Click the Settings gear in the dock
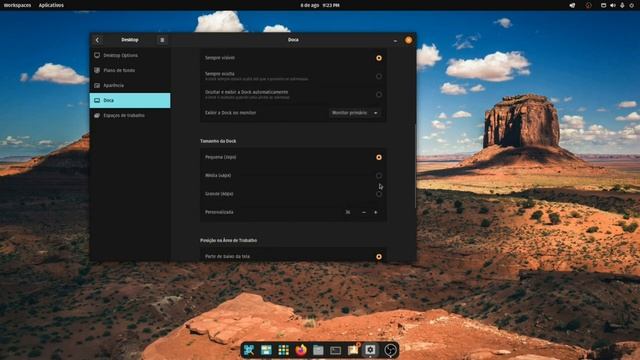The width and height of the screenshot is (640, 360). pyautogui.click(x=370, y=350)
